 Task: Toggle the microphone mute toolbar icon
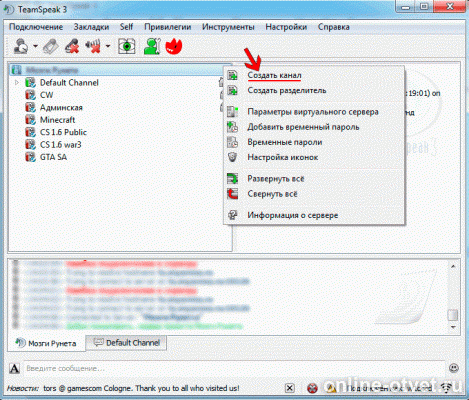[72, 46]
